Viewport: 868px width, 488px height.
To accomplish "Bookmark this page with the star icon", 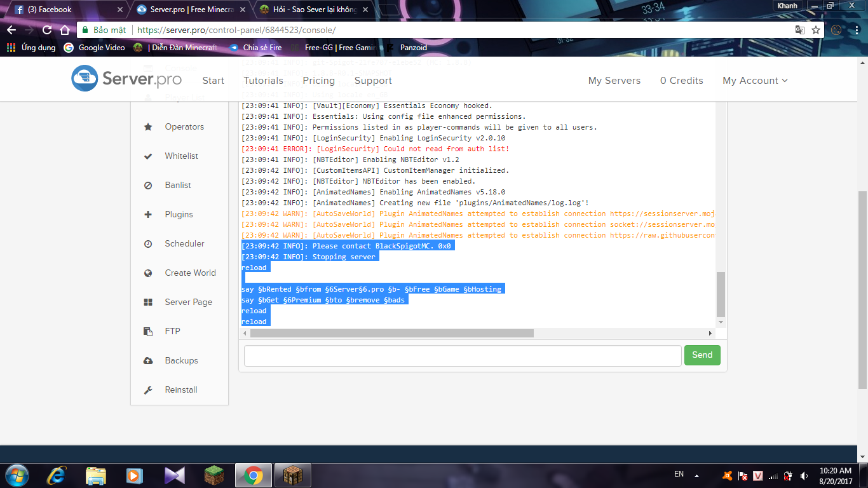I will [x=816, y=30].
